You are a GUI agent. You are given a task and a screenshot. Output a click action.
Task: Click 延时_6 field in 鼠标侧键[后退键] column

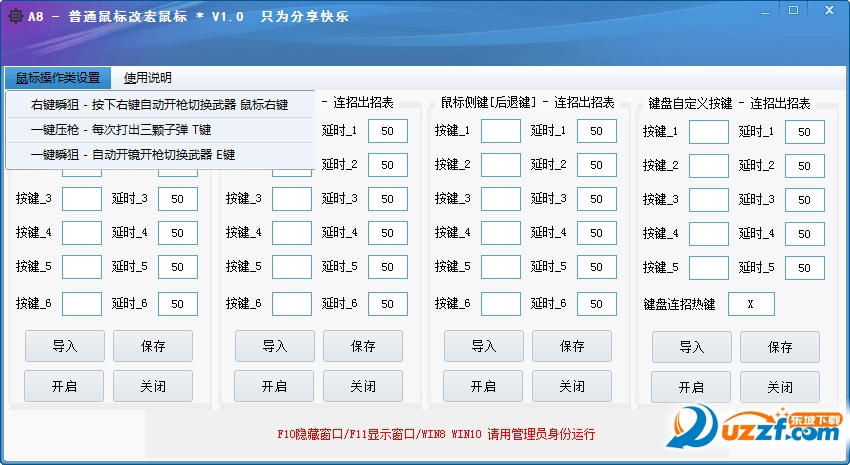(597, 304)
